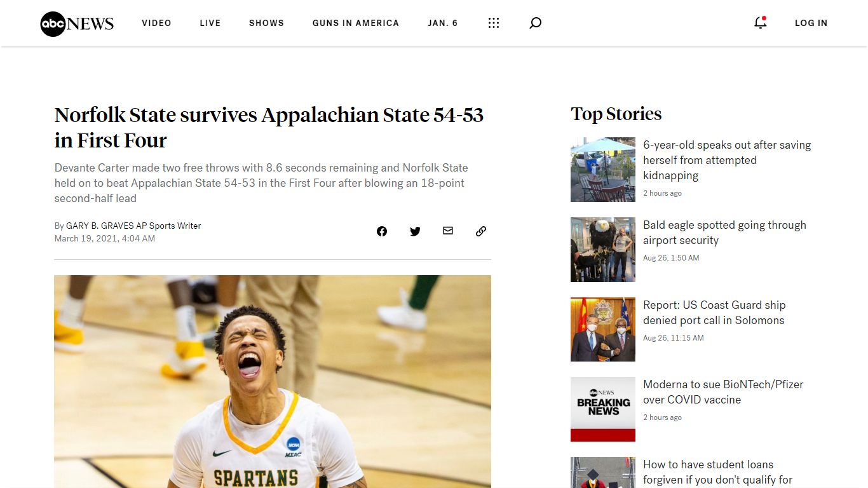Click the bald eagle thumbnail image
The image size is (868, 488).
click(603, 250)
